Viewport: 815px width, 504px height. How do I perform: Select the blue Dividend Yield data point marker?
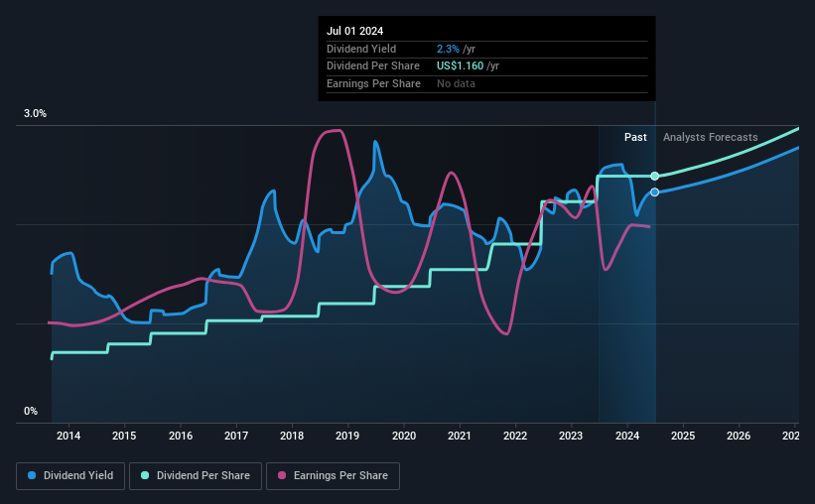[655, 192]
